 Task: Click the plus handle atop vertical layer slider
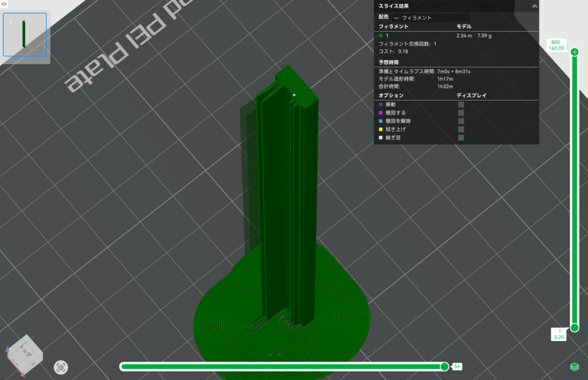tap(575, 52)
